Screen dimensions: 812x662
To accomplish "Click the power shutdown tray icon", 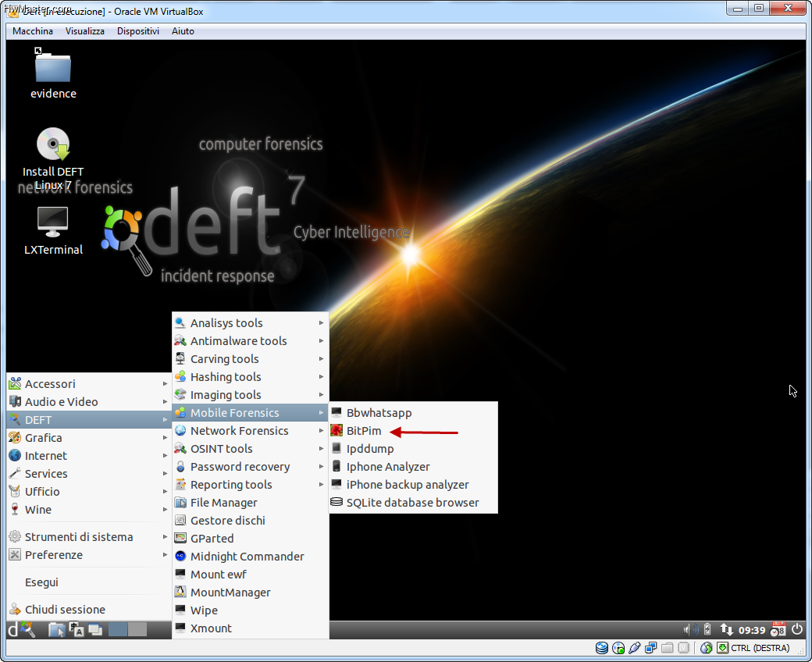I will 797,629.
